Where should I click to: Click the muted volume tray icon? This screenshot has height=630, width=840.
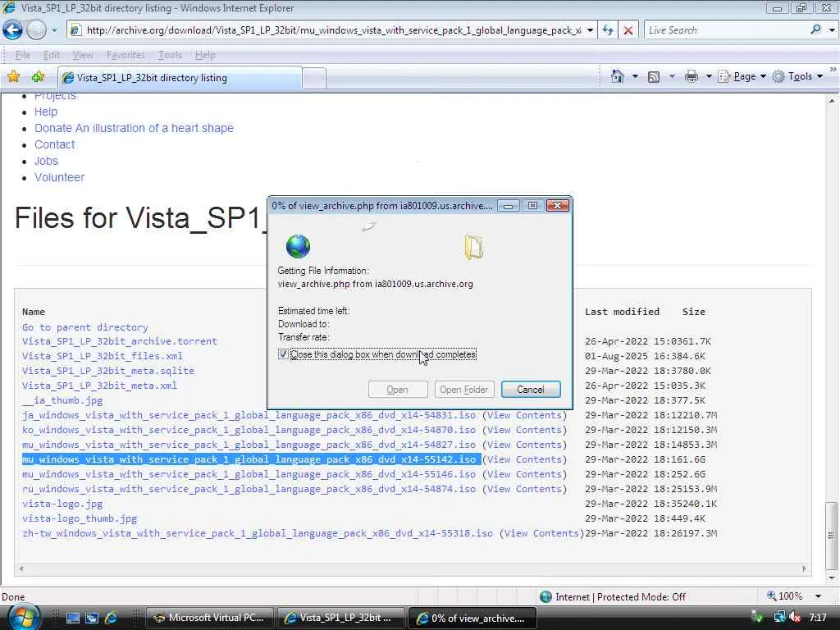coord(796,618)
